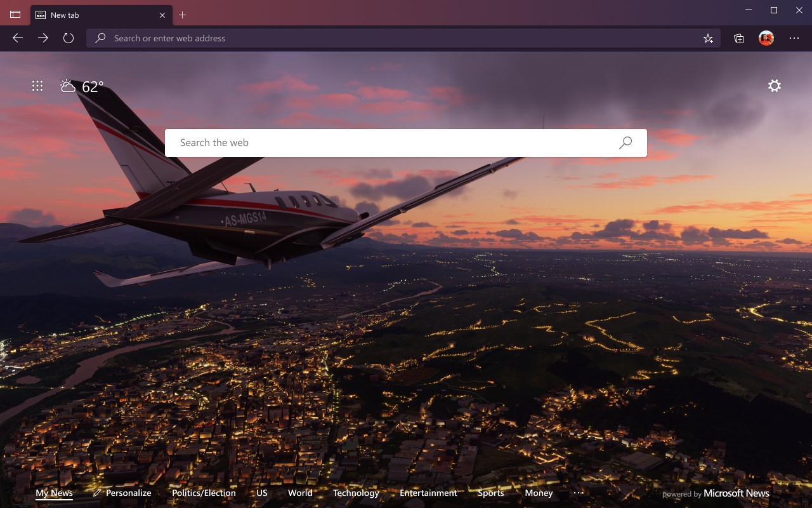The width and height of the screenshot is (812, 508).
Task: Visit powered by Microsoft News link
Action: tap(716, 493)
